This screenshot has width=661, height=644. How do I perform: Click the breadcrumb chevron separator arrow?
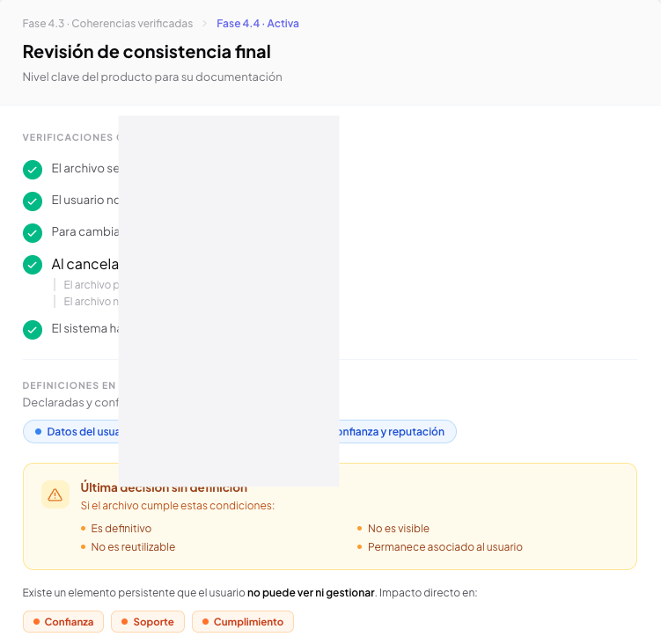[205, 24]
